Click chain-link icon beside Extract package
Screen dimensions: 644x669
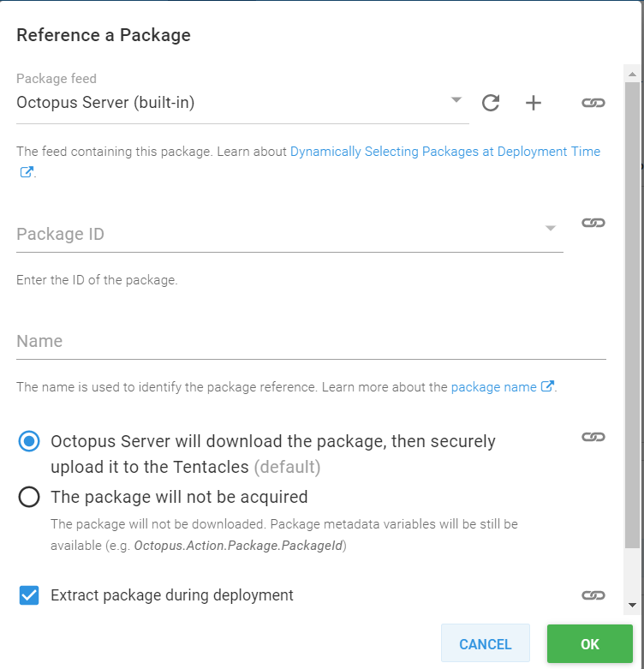[593, 594]
